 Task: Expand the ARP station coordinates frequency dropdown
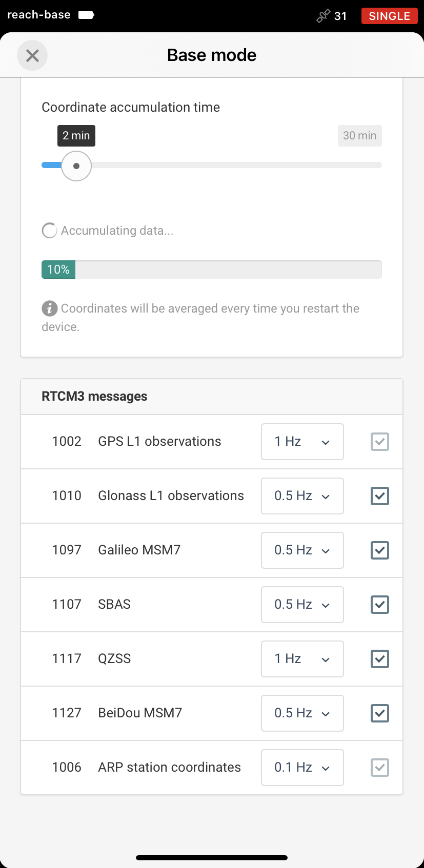pyautogui.click(x=302, y=768)
